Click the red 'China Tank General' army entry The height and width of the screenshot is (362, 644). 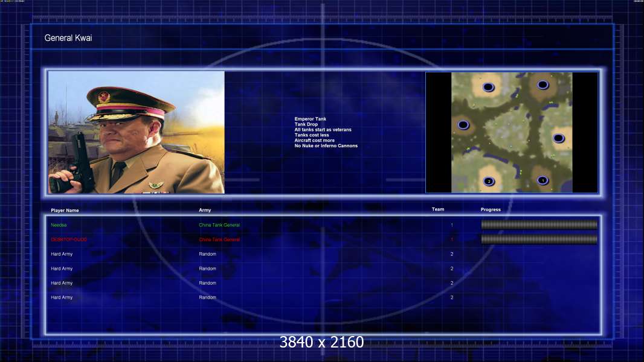point(219,240)
